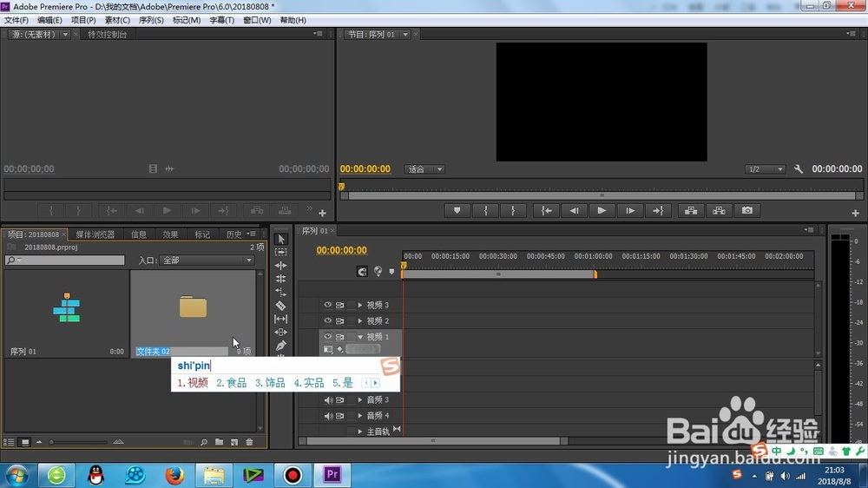Screen dimensions: 868x488
Task: Click Add Marker in program monitor
Action: pos(457,210)
